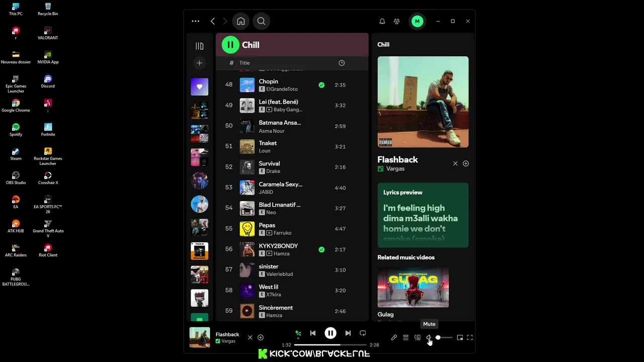Open the Google Chrome desktop icon
The width and height of the screenshot is (644, 362).
tap(16, 106)
